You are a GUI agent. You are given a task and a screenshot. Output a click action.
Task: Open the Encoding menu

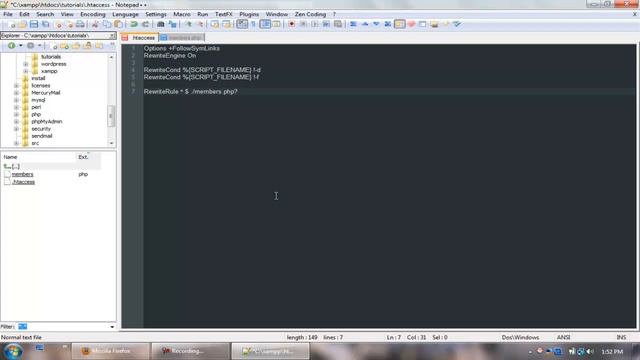pos(93,14)
